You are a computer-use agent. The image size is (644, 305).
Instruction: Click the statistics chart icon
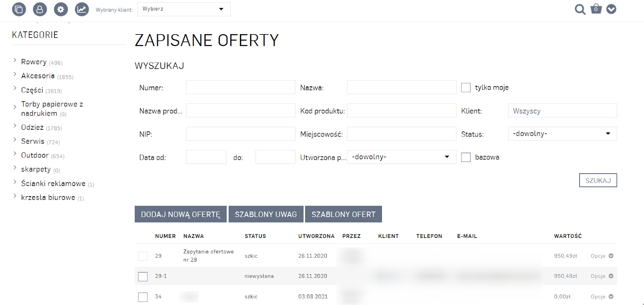tap(82, 9)
